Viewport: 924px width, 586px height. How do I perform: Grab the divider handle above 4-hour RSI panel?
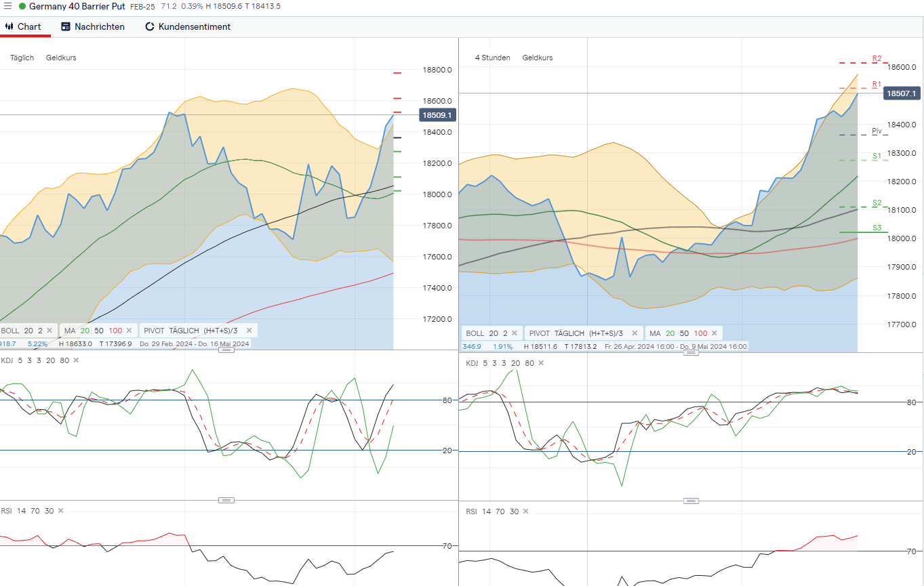pos(691,501)
